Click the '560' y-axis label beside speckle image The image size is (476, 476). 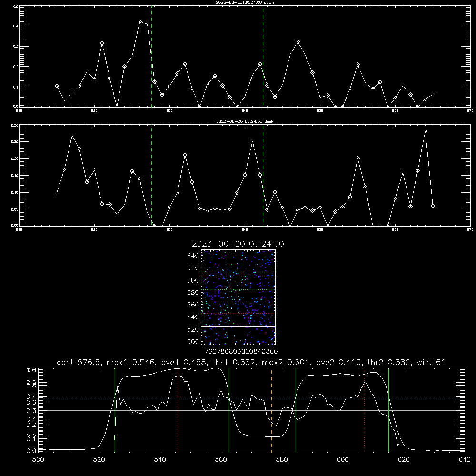(193, 305)
